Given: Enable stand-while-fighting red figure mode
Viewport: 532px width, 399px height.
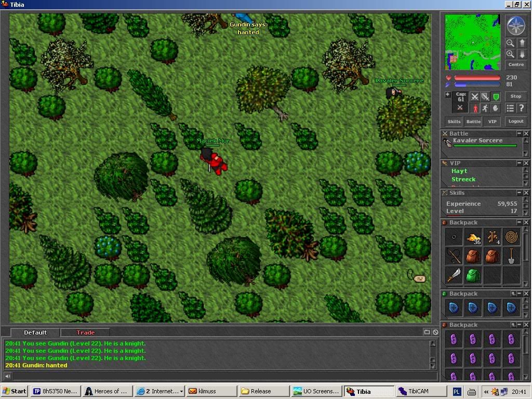Looking at the screenshot, I should [x=475, y=108].
